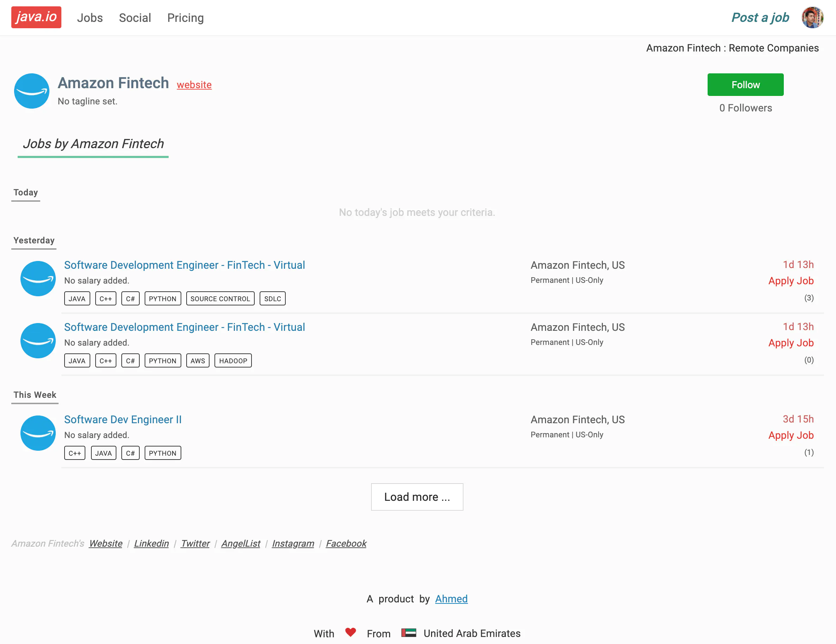This screenshot has height=644, width=836.
Task: Click the HADOOP tag
Action: point(233,360)
